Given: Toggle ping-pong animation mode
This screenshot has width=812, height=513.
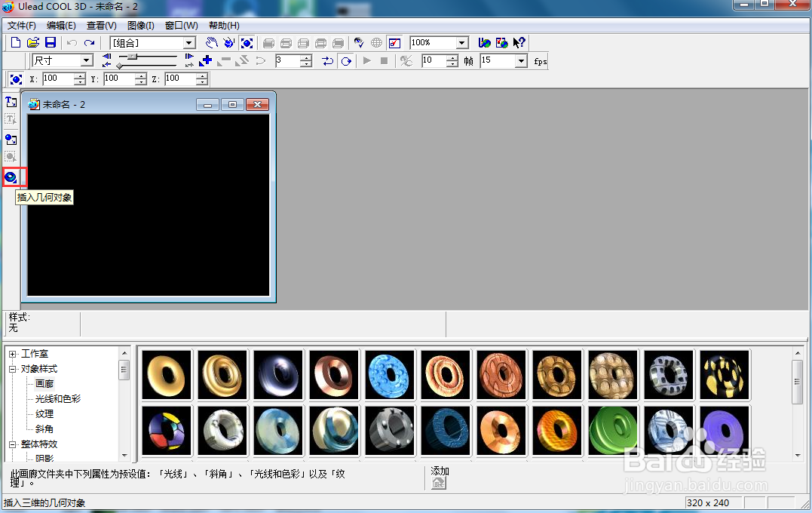Looking at the screenshot, I should pyautogui.click(x=327, y=60).
